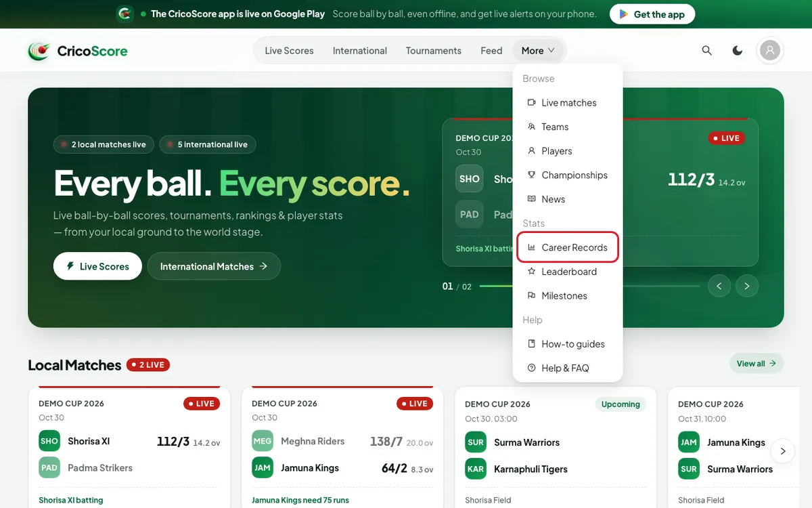Click 2 LIVE badge beside Local Matches
The width and height of the screenshot is (812, 508).
[x=148, y=365]
